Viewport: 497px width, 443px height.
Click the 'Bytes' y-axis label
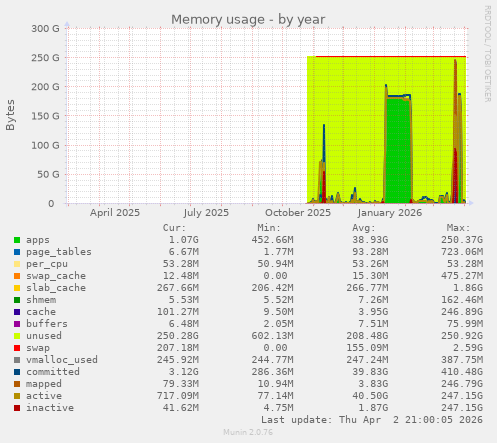pyautogui.click(x=10, y=115)
